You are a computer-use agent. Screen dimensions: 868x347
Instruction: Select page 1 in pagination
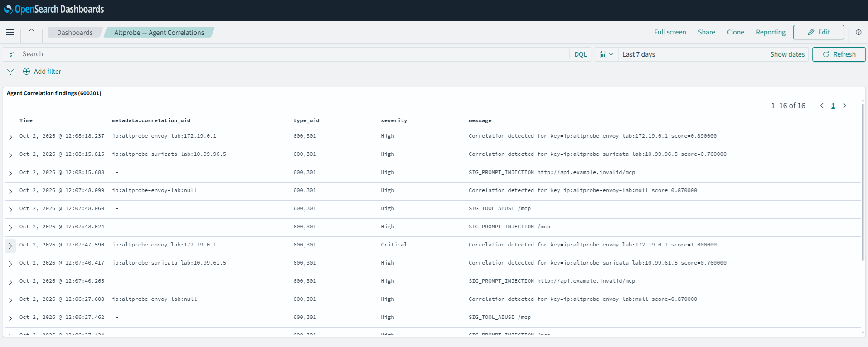click(x=833, y=106)
